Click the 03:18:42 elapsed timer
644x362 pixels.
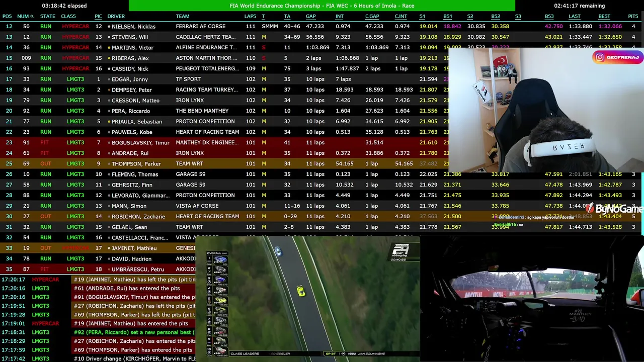click(64, 6)
